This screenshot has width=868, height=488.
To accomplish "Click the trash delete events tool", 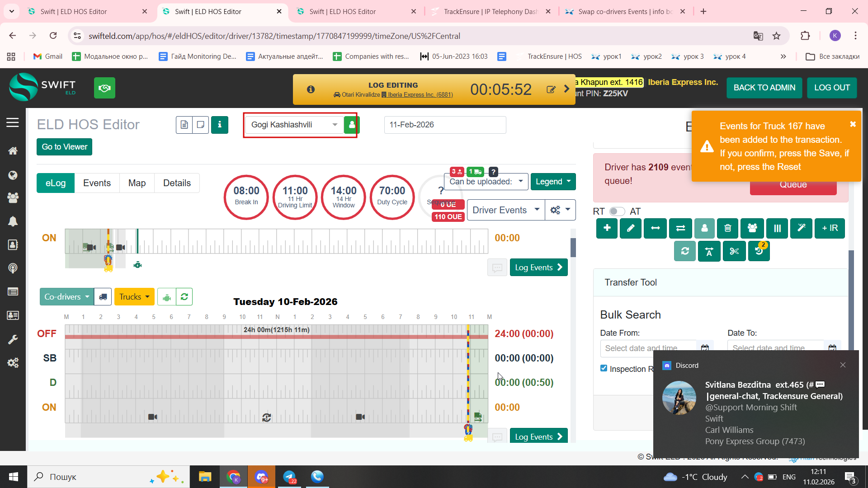I will (727, 228).
